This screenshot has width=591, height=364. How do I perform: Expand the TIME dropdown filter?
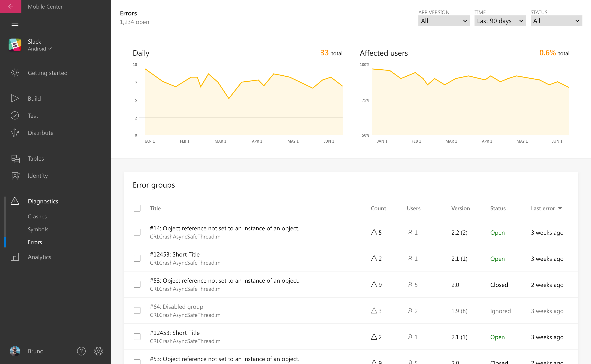click(x=499, y=20)
